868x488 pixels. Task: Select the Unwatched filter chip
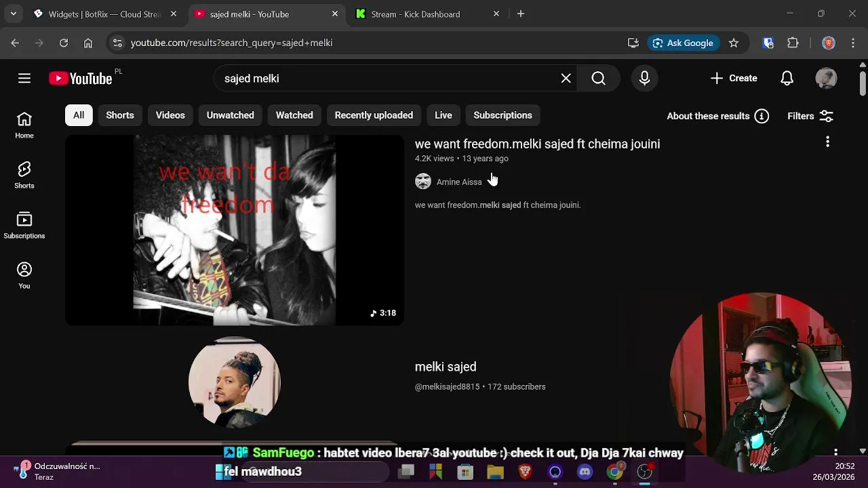231,115
